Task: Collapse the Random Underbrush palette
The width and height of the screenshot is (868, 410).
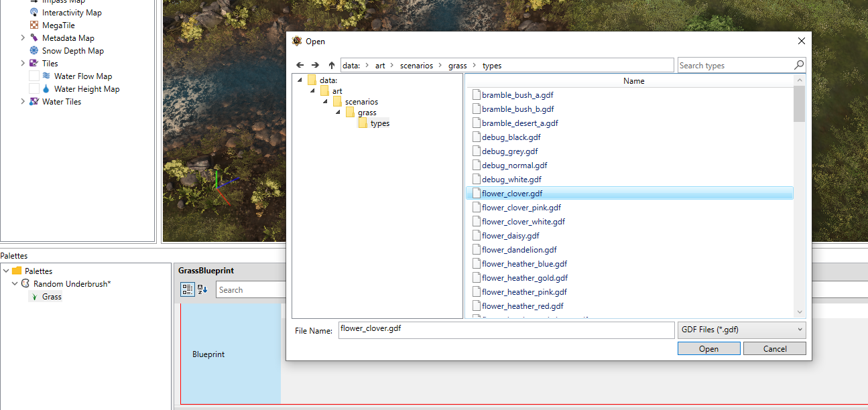Action: [x=15, y=284]
